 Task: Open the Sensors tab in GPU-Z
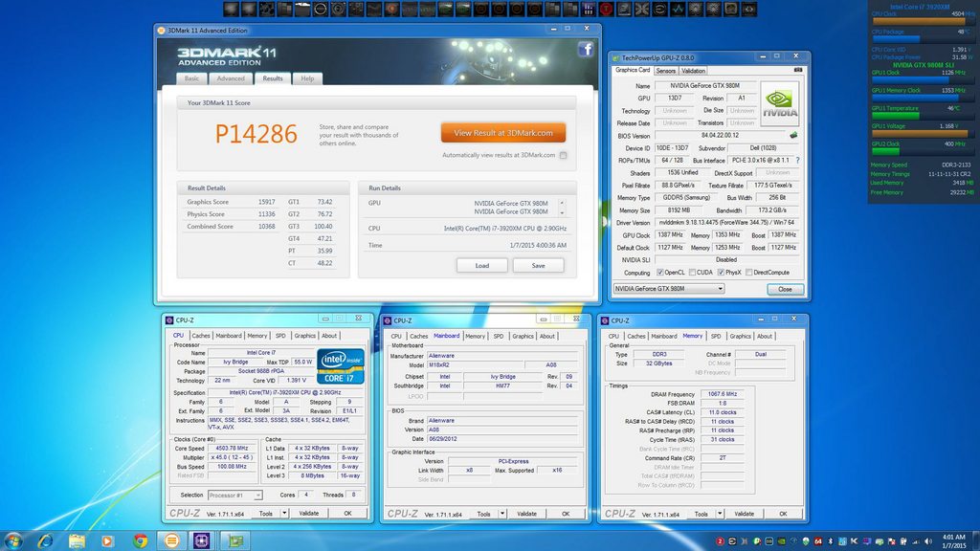666,71
